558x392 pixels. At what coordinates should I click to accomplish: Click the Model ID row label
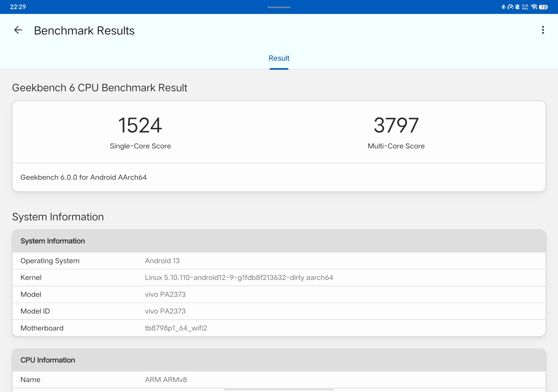[35, 311]
